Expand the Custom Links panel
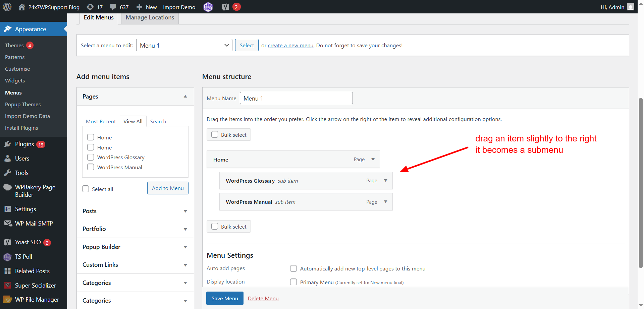This screenshot has height=309, width=644. pos(185,265)
